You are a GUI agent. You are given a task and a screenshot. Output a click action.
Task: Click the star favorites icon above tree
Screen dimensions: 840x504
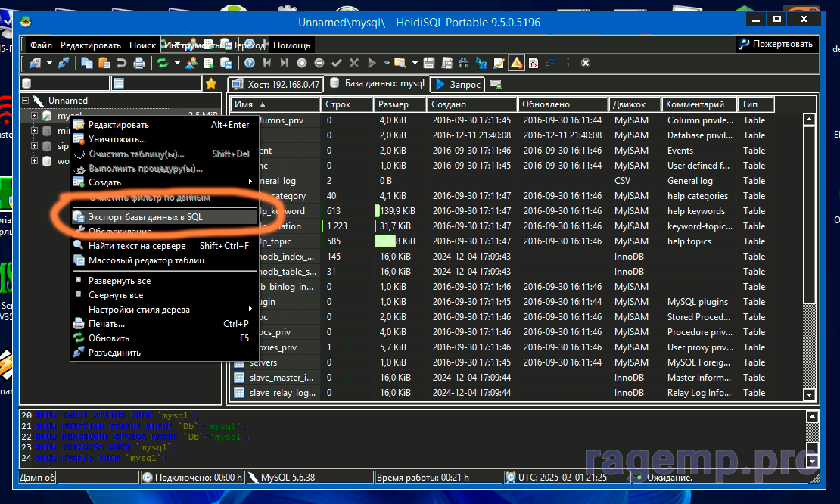pos(211,83)
